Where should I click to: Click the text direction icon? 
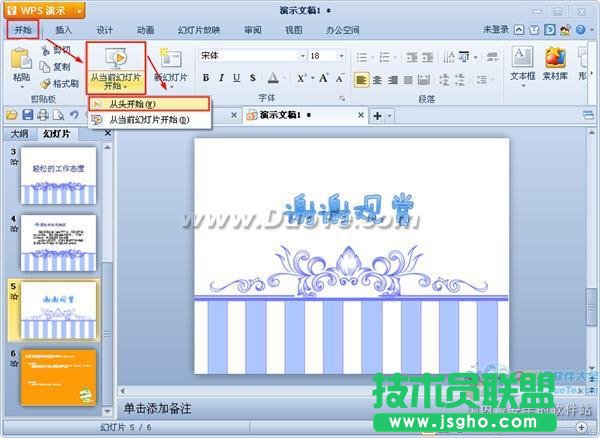point(448,57)
